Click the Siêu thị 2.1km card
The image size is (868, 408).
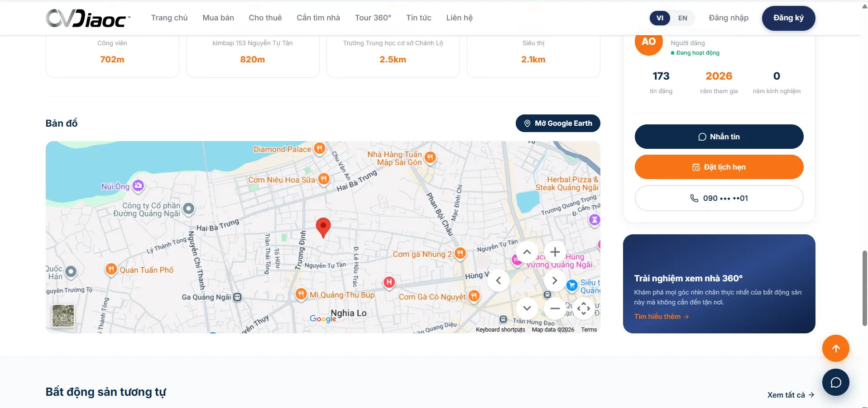coord(533,56)
